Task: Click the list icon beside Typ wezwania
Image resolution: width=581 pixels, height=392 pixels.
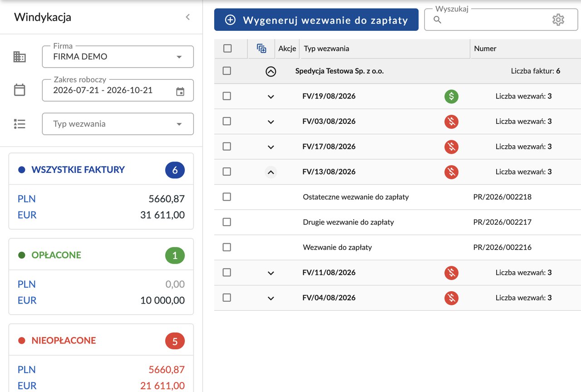Action: coord(20,124)
